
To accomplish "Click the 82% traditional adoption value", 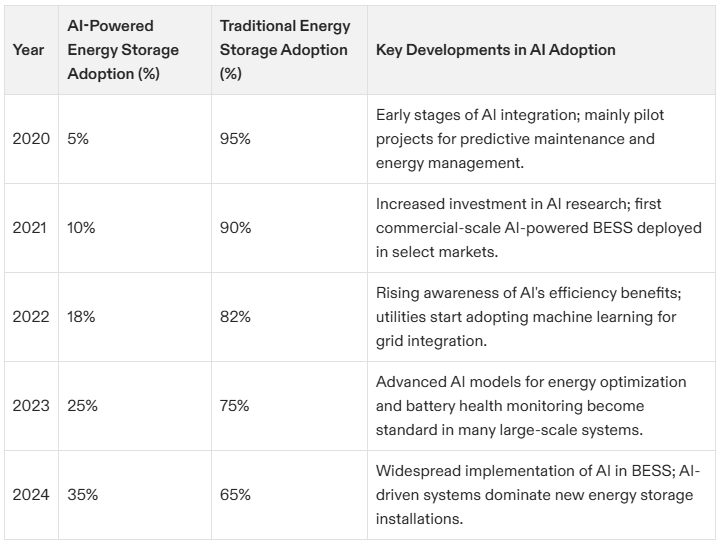I will (235, 317).
